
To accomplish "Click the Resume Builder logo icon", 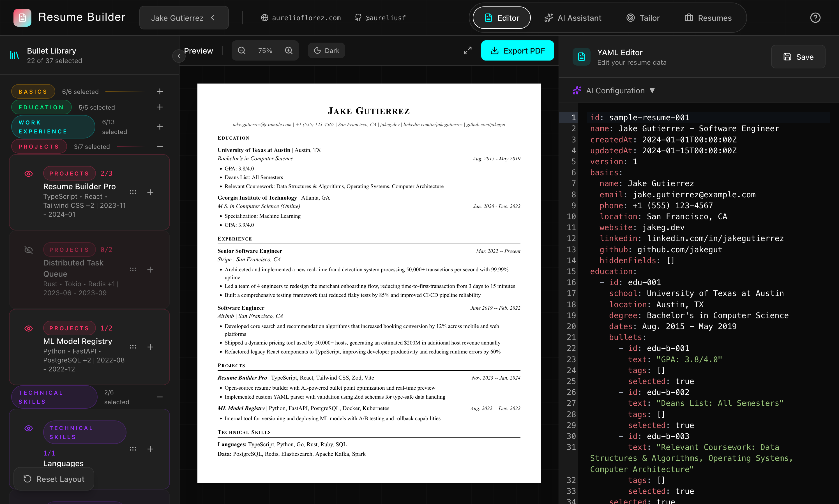I will pos(22,18).
